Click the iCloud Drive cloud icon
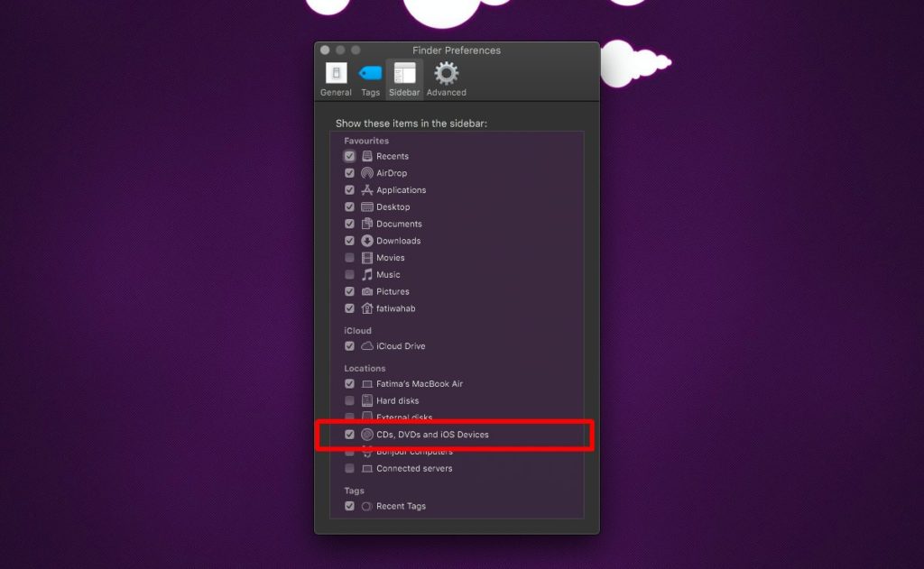 pos(367,345)
